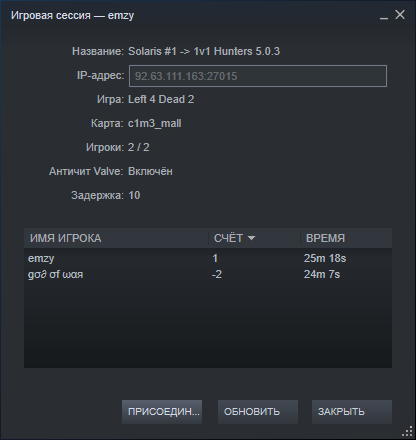Image resolution: width=416 pixels, height=440 pixels.
Task: Click into the IP-адрес field
Action: [x=258, y=76]
